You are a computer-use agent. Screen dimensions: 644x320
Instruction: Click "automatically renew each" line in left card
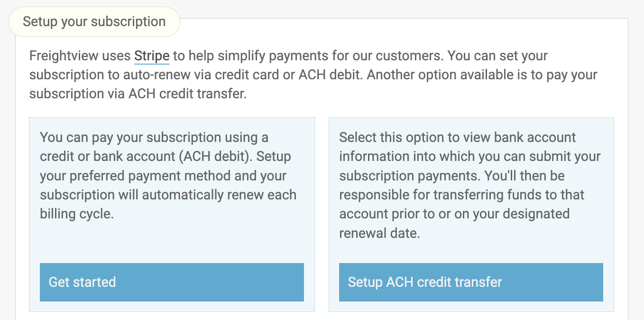click(219, 195)
